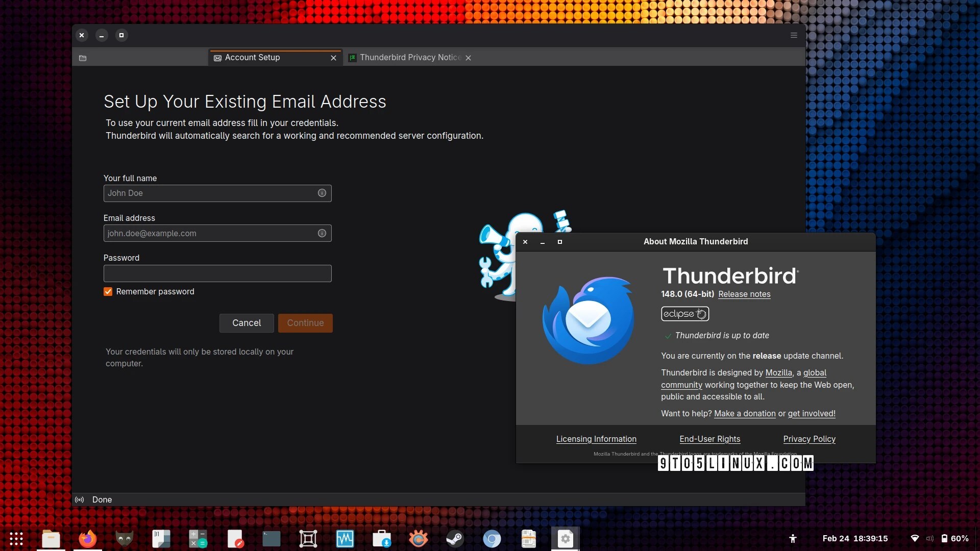Click the folder icon in the tab bar
The image size is (980, 551).
[x=83, y=58]
